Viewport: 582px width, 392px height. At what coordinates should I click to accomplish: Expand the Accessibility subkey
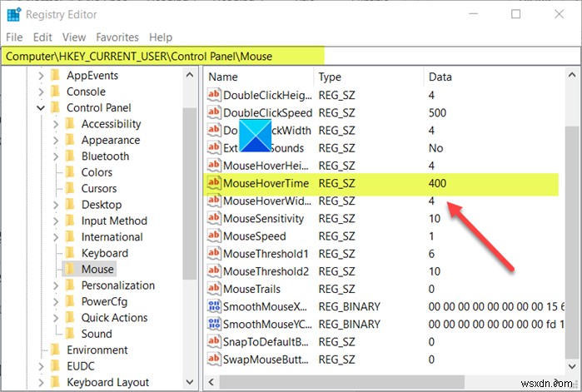(x=56, y=124)
